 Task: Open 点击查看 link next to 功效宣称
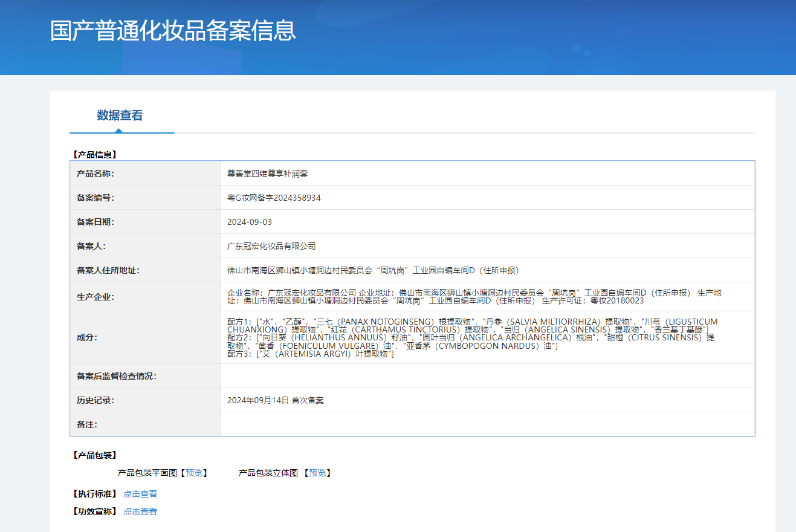tap(140, 511)
